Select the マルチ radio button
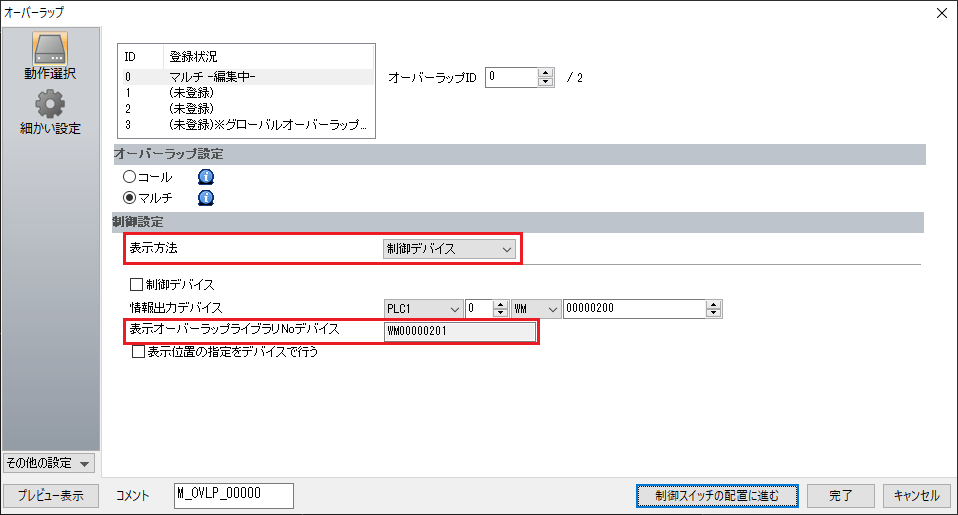The image size is (958, 515). [x=129, y=197]
